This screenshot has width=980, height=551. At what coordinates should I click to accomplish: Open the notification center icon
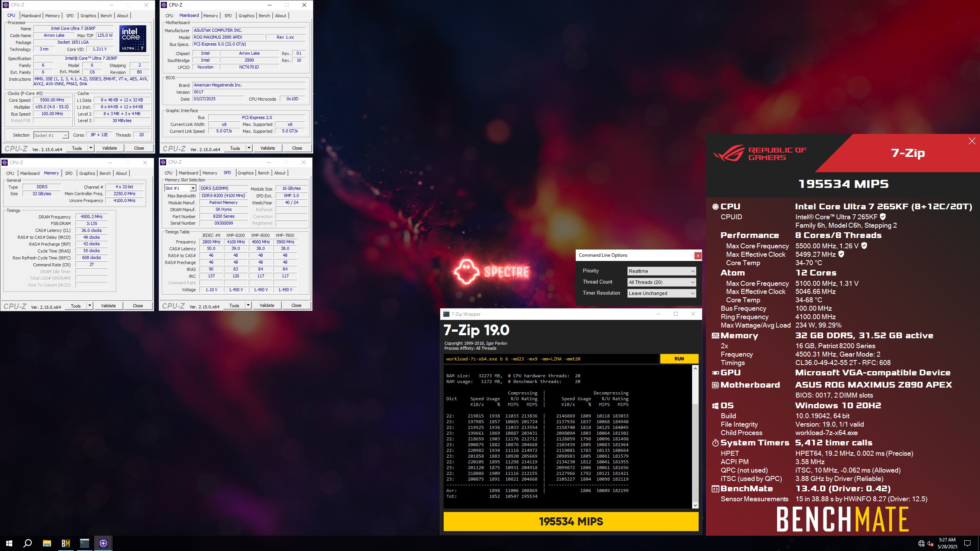pyautogui.click(x=967, y=543)
